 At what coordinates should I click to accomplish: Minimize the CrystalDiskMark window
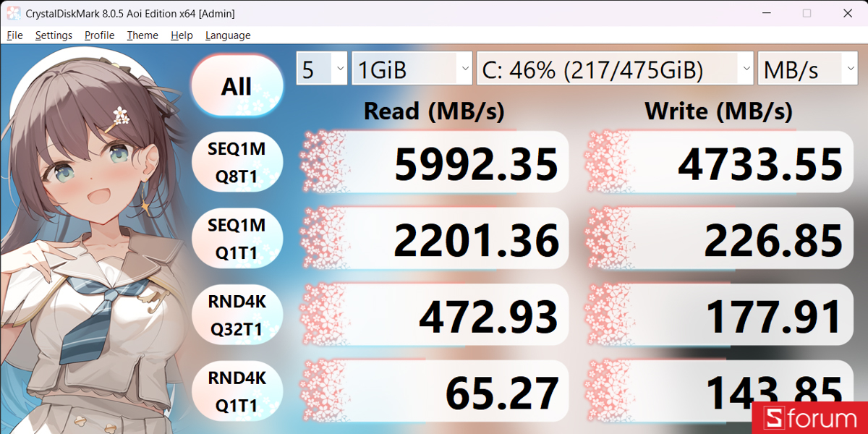pyautogui.click(x=766, y=13)
